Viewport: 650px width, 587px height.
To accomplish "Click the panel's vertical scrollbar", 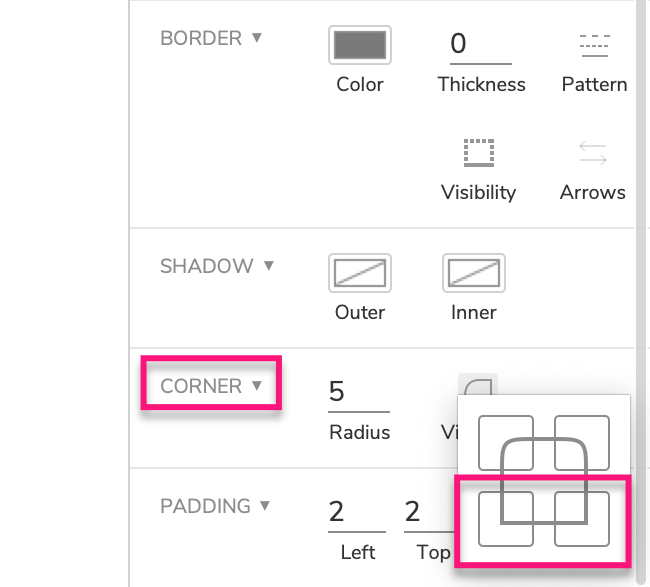I will pyautogui.click(x=642, y=200).
